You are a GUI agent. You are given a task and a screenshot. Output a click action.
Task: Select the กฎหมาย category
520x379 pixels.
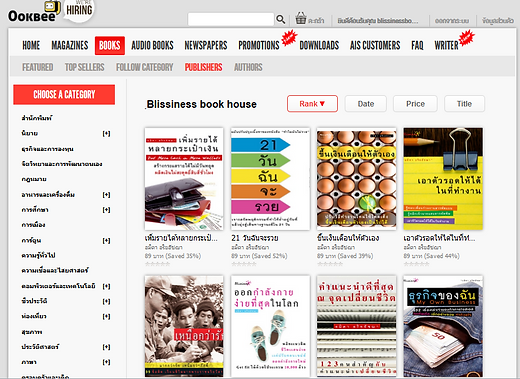34,179
